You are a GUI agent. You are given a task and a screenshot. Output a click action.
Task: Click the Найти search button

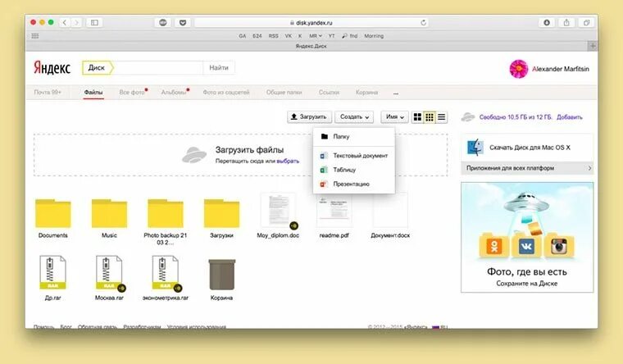[219, 67]
